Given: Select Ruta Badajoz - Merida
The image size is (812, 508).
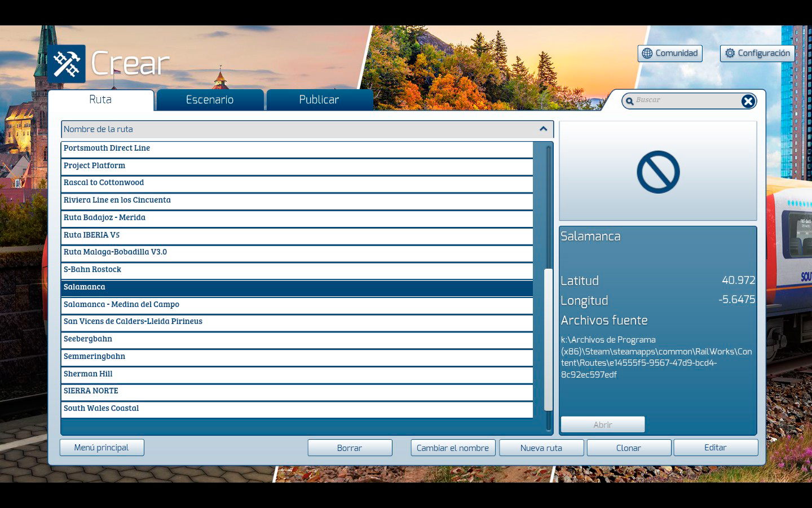Looking at the screenshot, I should [x=297, y=218].
